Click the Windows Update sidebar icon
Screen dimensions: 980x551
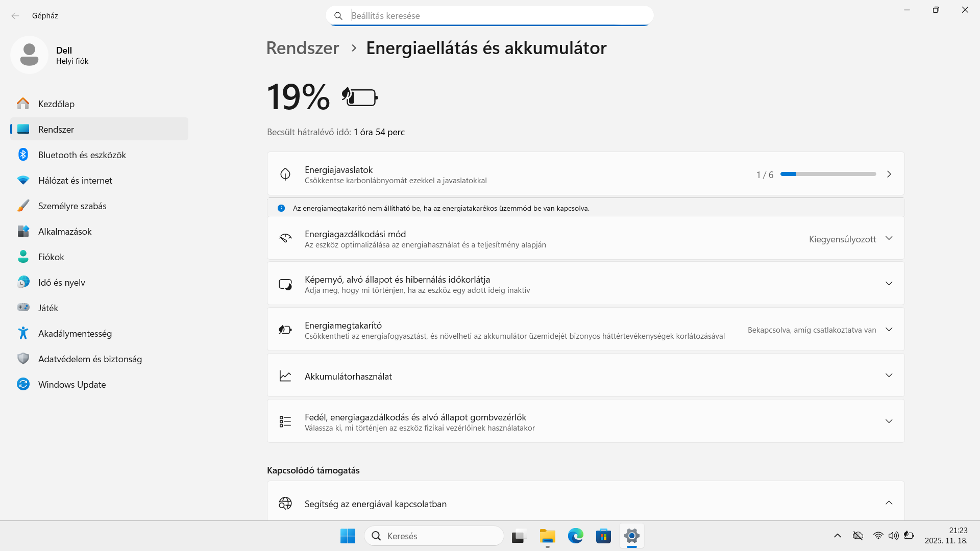pos(23,384)
